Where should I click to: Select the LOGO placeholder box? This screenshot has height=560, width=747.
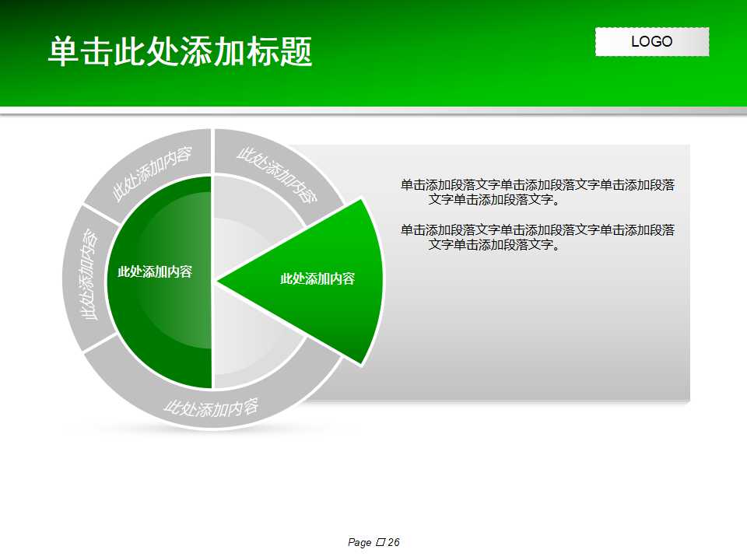tap(652, 42)
